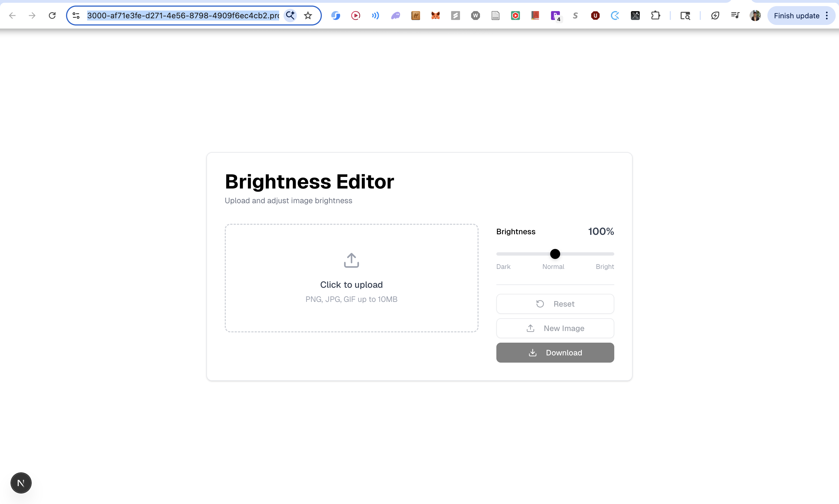Click the MetaMask fox extension icon
839x504 pixels.
coord(435,16)
